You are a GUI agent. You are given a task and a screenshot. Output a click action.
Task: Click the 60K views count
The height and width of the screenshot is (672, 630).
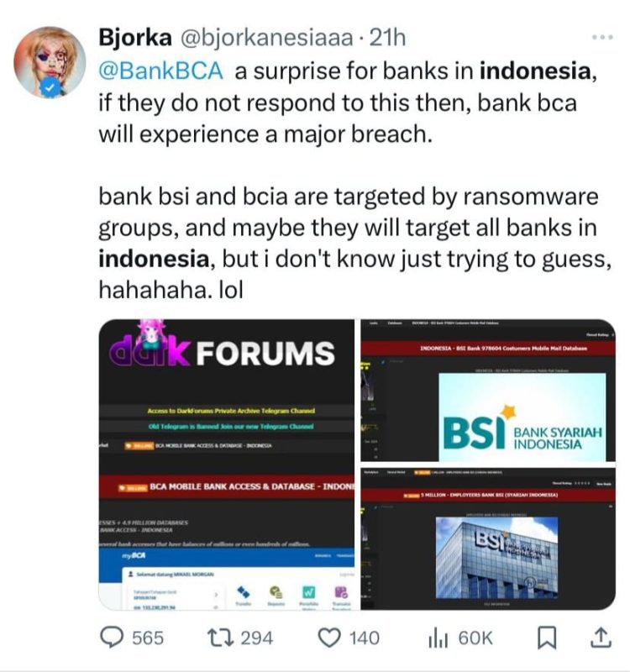tap(475, 638)
